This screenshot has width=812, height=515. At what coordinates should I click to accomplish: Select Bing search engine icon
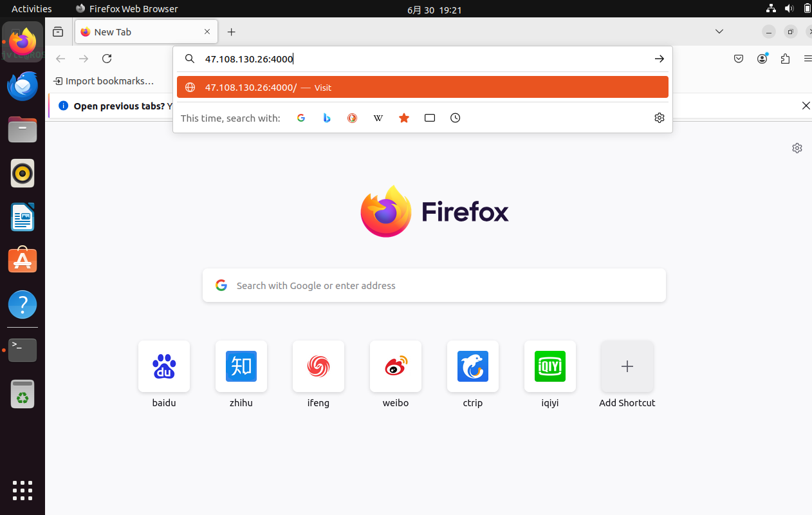[x=327, y=118]
